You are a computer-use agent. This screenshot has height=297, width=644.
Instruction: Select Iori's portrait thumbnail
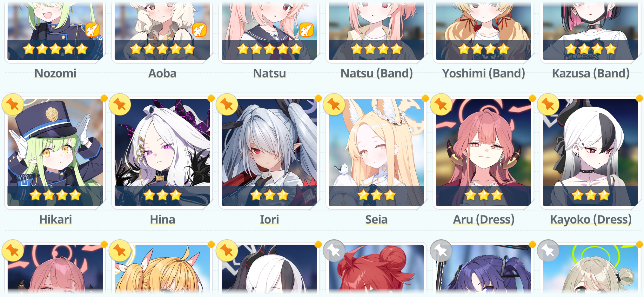[269, 152]
